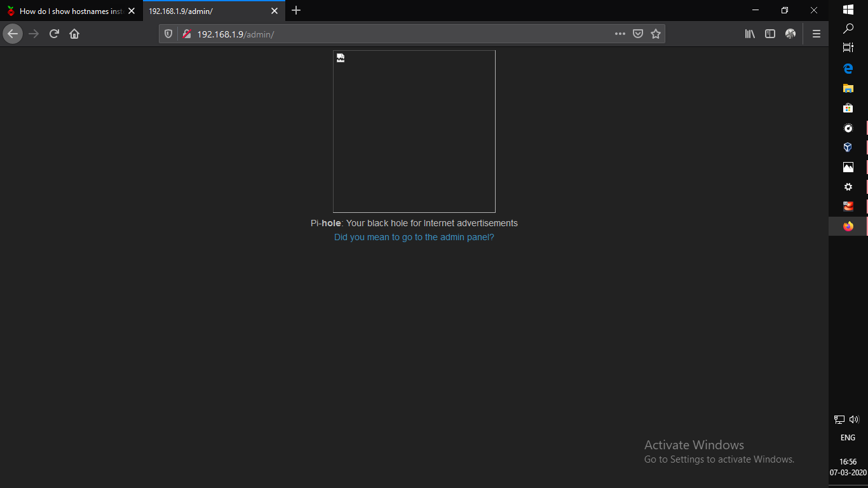The width and height of the screenshot is (868, 488).
Task: Open File Explorer from the taskbar
Action: 848,88
